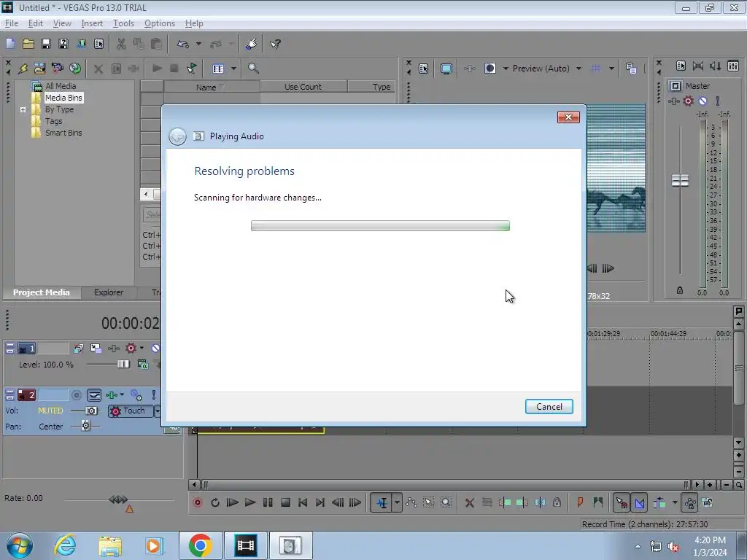Adjust the Master volume fader
The image size is (747, 560).
pyautogui.click(x=680, y=181)
